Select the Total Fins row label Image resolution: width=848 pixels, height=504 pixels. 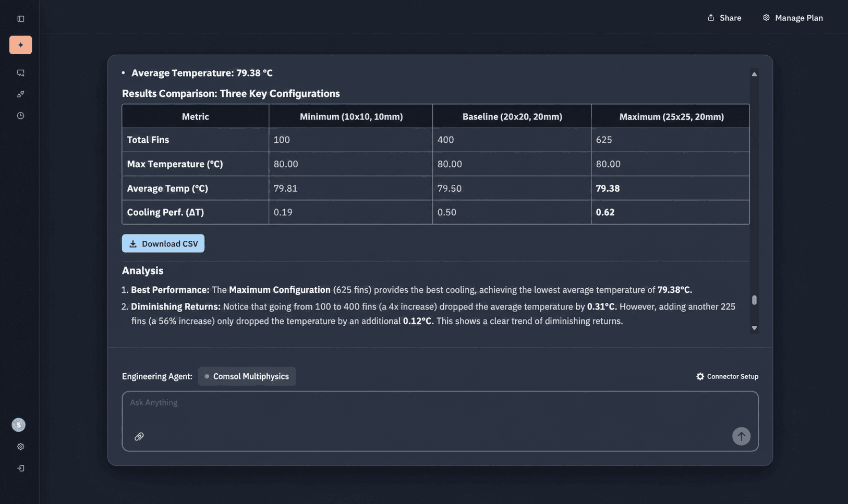tap(148, 140)
